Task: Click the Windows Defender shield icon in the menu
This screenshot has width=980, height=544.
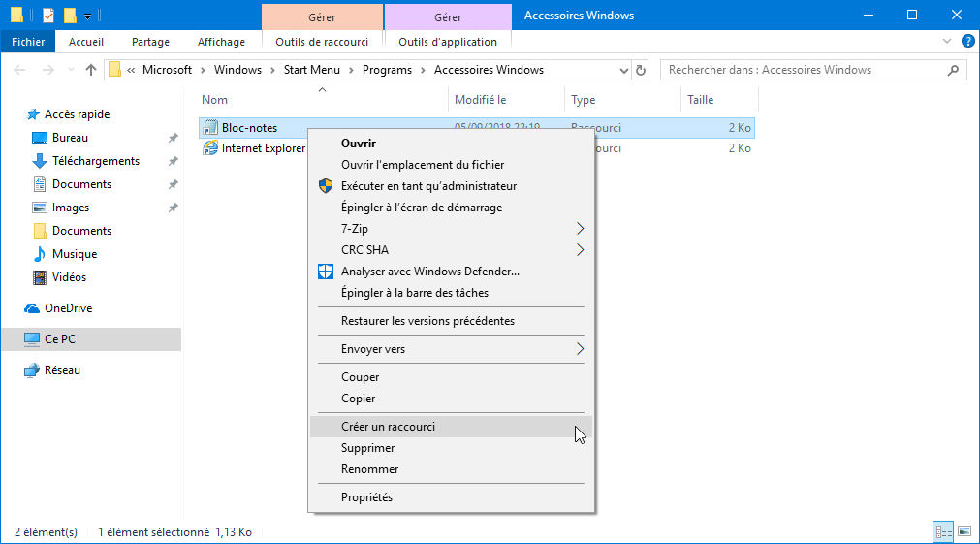Action: [x=326, y=272]
